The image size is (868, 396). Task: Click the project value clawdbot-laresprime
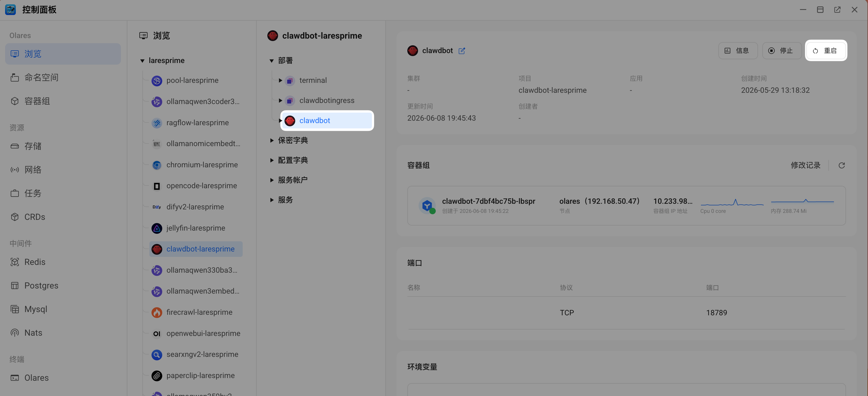point(553,90)
